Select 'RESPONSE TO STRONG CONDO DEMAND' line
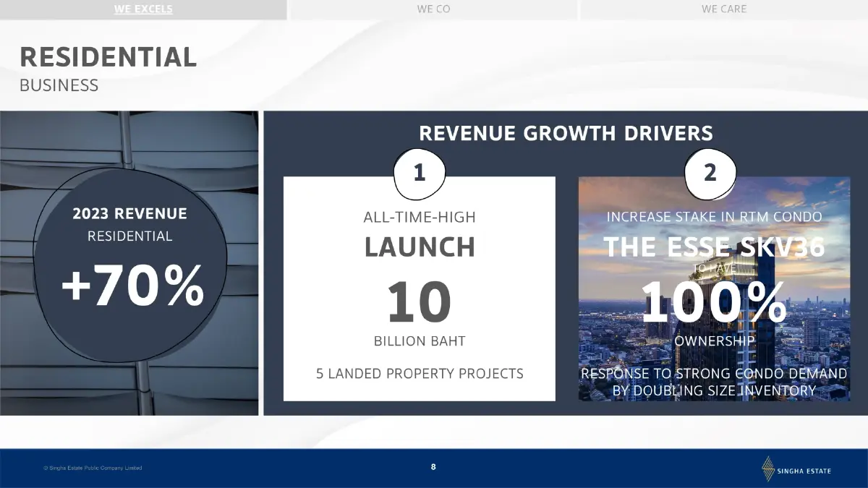Image resolution: width=868 pixels, height=488 pixels. tap(714, 374)
